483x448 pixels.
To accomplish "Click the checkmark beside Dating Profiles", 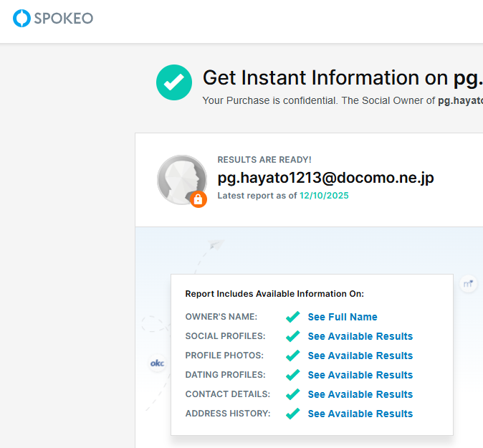I will coord(292,375).
